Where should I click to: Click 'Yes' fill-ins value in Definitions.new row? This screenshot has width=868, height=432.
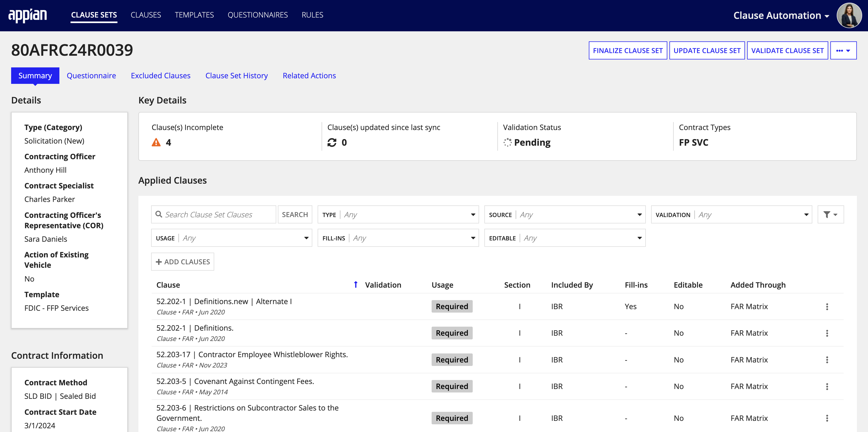pos(630,306)
